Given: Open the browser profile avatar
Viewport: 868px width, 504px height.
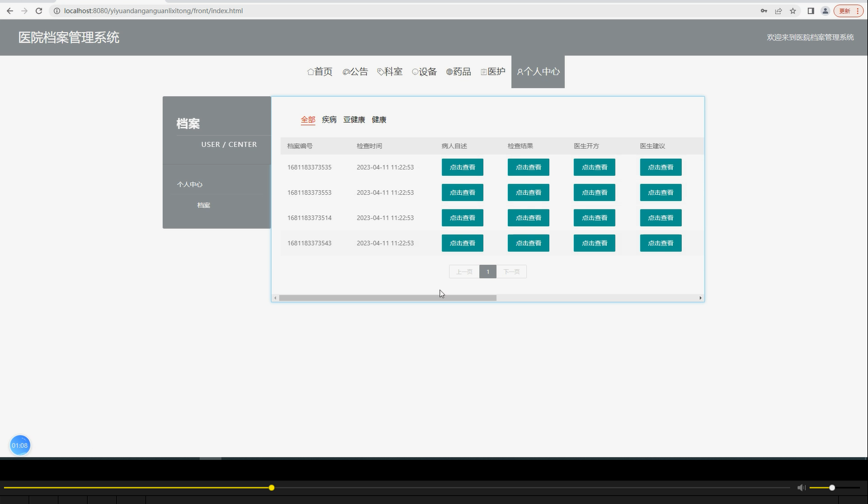Looking at the screenshot, I should click(825, 11).
